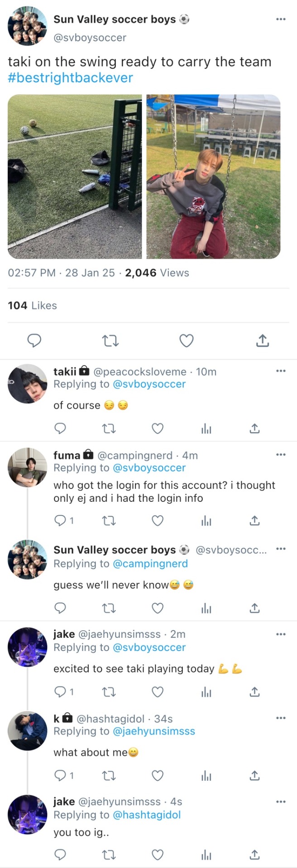This screenshot has height=868, width=297.
Task: View analytics for takii's reply
Action: click(x=206, y=428)
